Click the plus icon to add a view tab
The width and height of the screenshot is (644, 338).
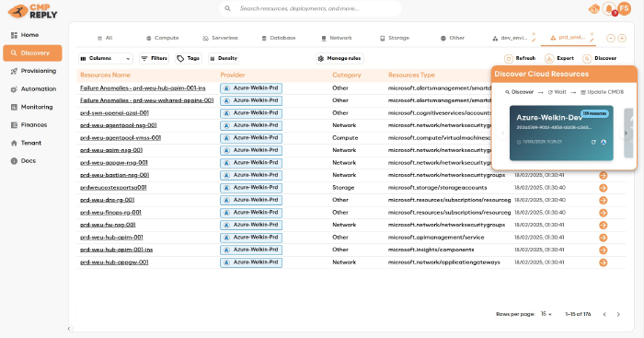click(622, 39)
